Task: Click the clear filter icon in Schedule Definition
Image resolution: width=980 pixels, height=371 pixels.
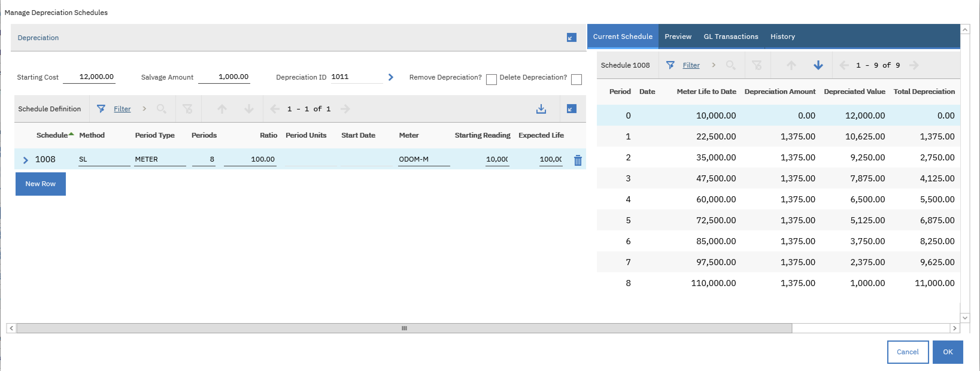Action: point(188,109)
